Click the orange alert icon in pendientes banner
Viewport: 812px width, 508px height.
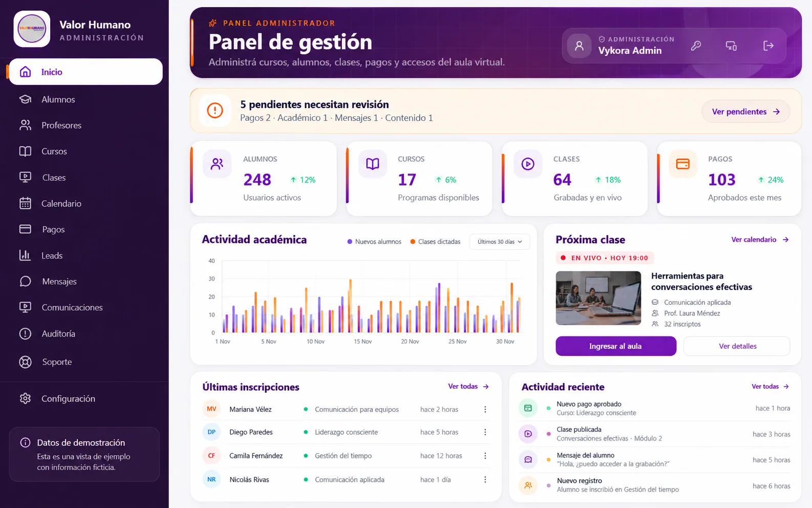tap(215, 110)
